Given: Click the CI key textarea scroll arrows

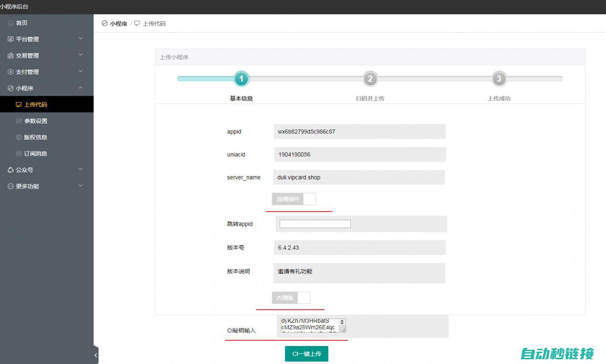Looking at the screenshot, I should click(342, 322).
